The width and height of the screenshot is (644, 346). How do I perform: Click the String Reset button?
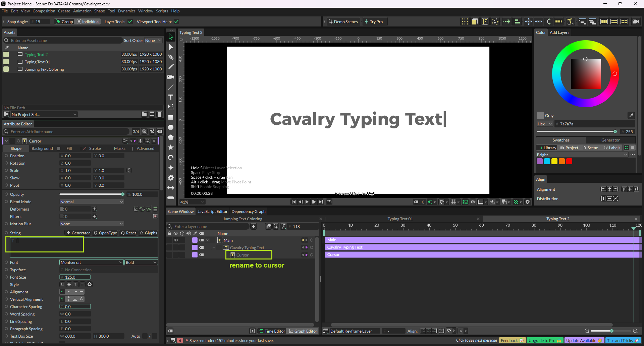click(x=128, y=233)
